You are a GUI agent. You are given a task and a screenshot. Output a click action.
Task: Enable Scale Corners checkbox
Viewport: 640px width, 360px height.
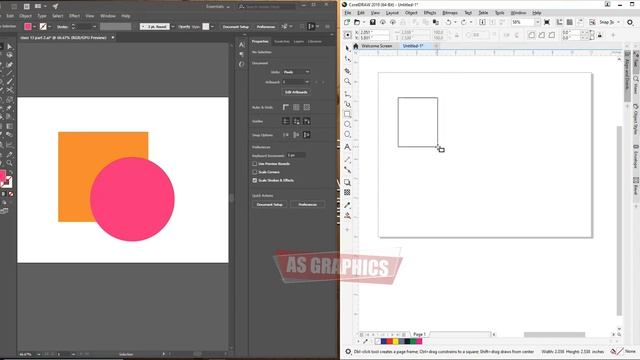(x=255, y=172)
